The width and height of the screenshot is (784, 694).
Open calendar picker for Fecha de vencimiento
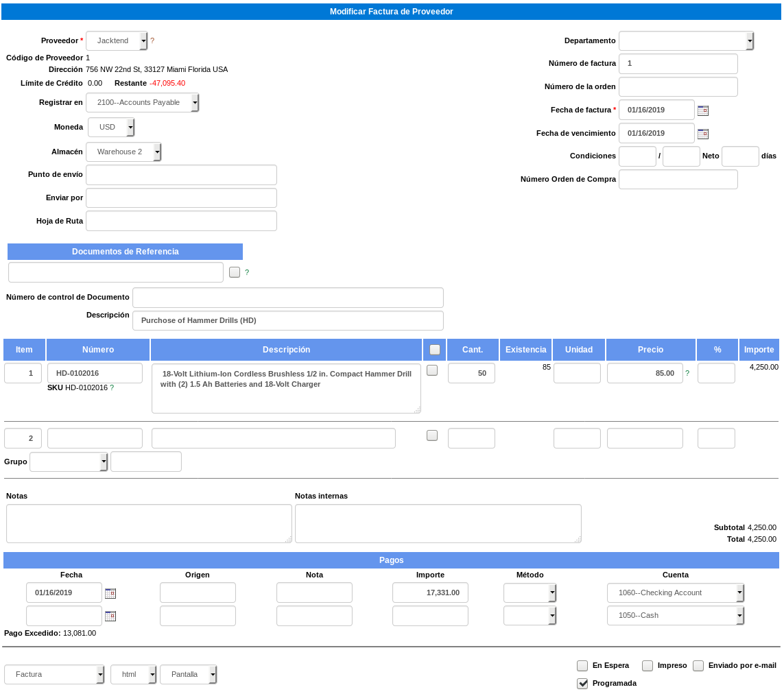702,134
